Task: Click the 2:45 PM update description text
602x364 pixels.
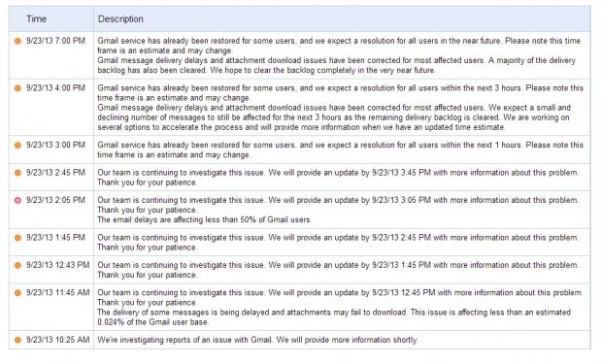Action: [338, 178]
